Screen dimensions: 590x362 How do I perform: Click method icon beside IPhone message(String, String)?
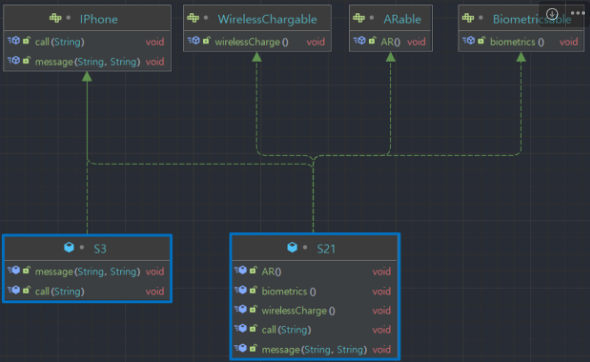[x=14, y=60]
